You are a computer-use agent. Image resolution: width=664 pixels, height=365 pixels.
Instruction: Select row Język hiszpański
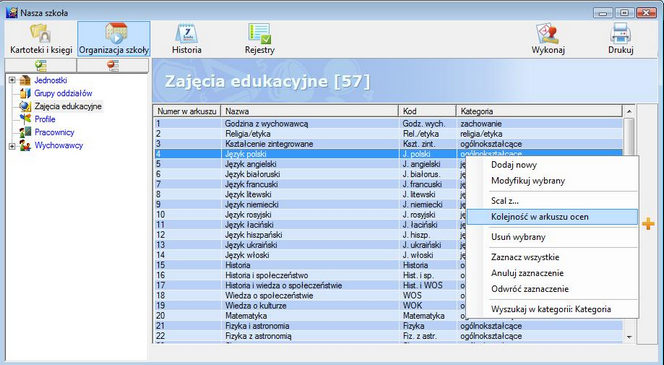pos(310,235)
